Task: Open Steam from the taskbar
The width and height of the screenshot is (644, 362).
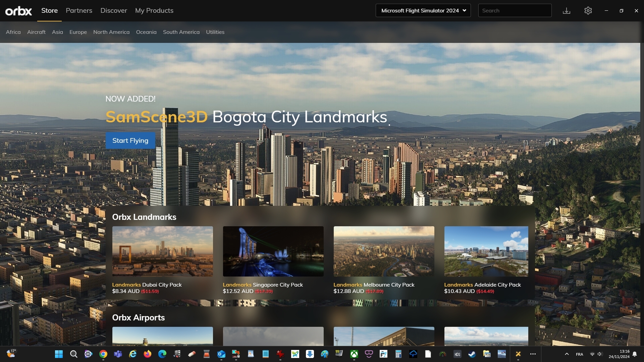Action: [472, 354]
